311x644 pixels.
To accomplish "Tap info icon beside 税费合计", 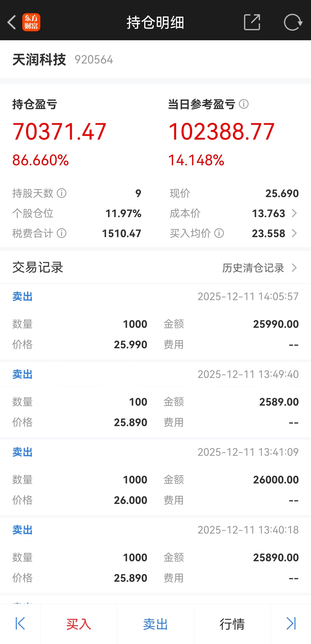I will click(61, 233).
